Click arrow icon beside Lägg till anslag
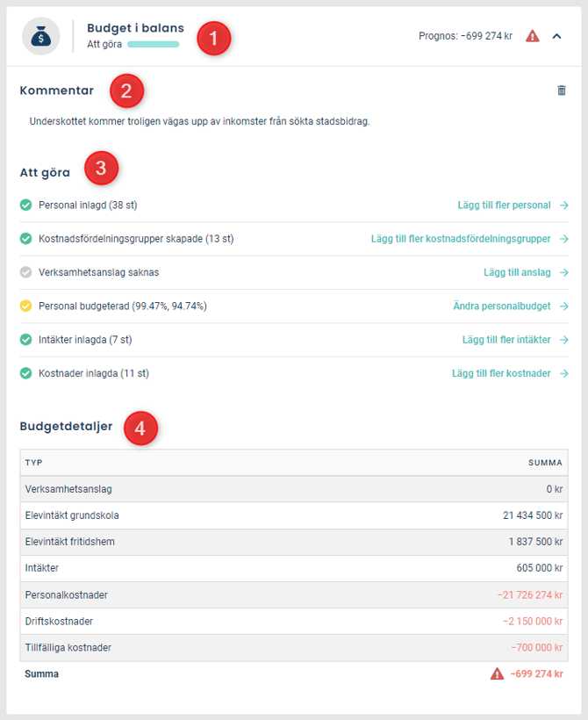588x720 pixels. [x=564, y=273]
